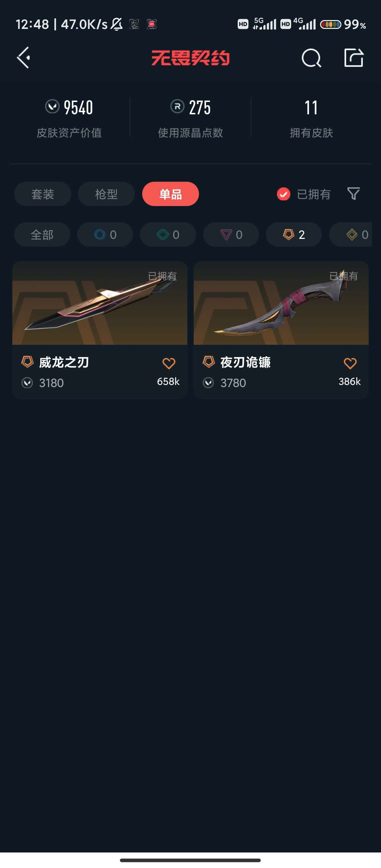
Task: Switch to the 套装 tab
Action: (43, 194)
